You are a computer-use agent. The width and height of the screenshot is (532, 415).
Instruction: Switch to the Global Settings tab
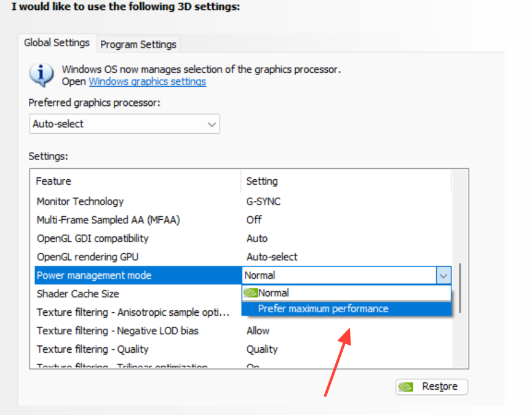(57, 42)
